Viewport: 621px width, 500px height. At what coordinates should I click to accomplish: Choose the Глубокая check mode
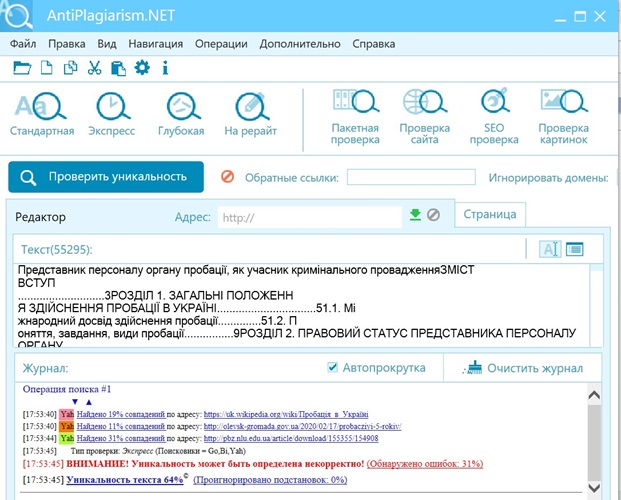pos(181,114)
